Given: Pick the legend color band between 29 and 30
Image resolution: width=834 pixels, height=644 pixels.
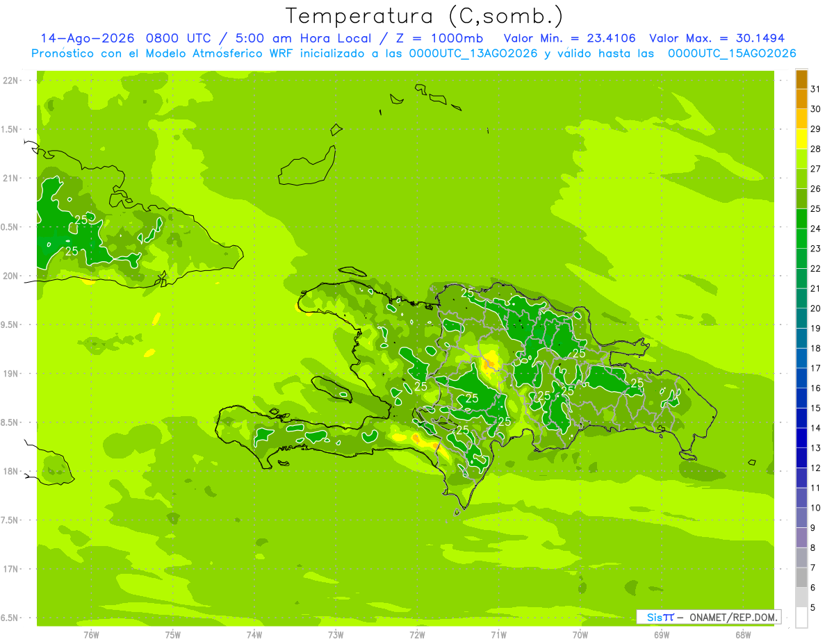Looking at the screenshot, I should click(801, 119).
